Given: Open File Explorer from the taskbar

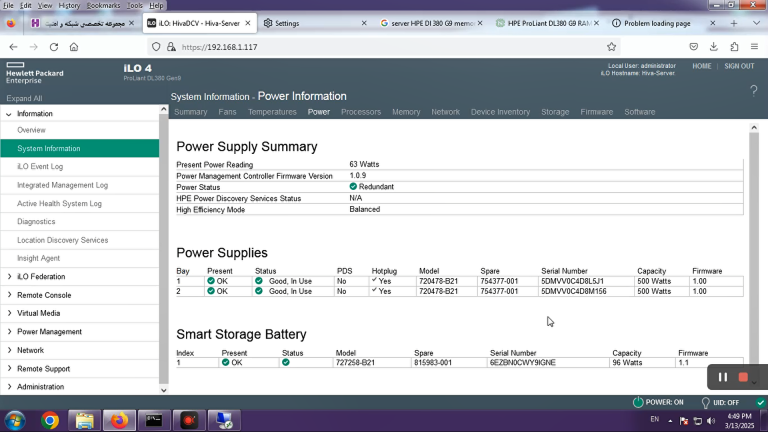Looking at the screenshot, I should [84, 421].
